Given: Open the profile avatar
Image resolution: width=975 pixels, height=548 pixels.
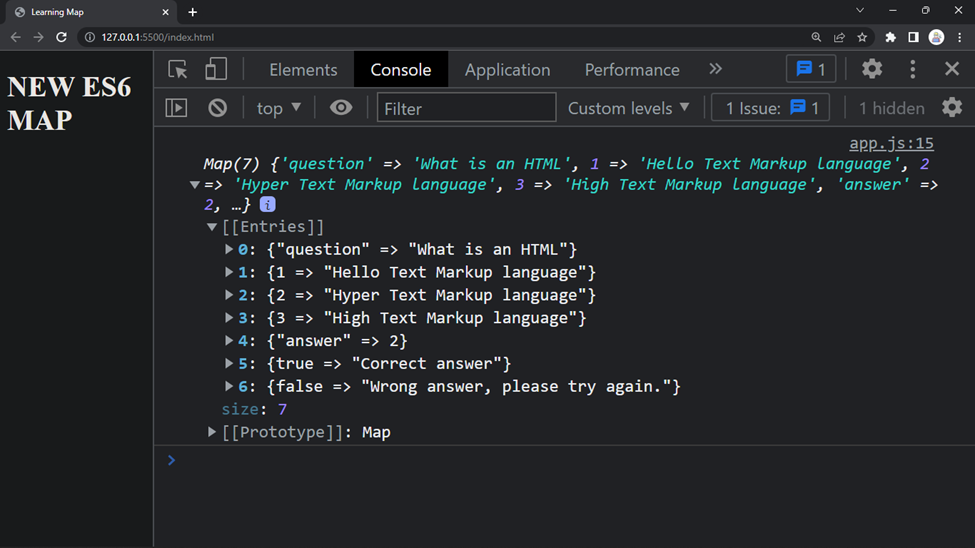Looking at the screenshot, I should click(936, 37).
